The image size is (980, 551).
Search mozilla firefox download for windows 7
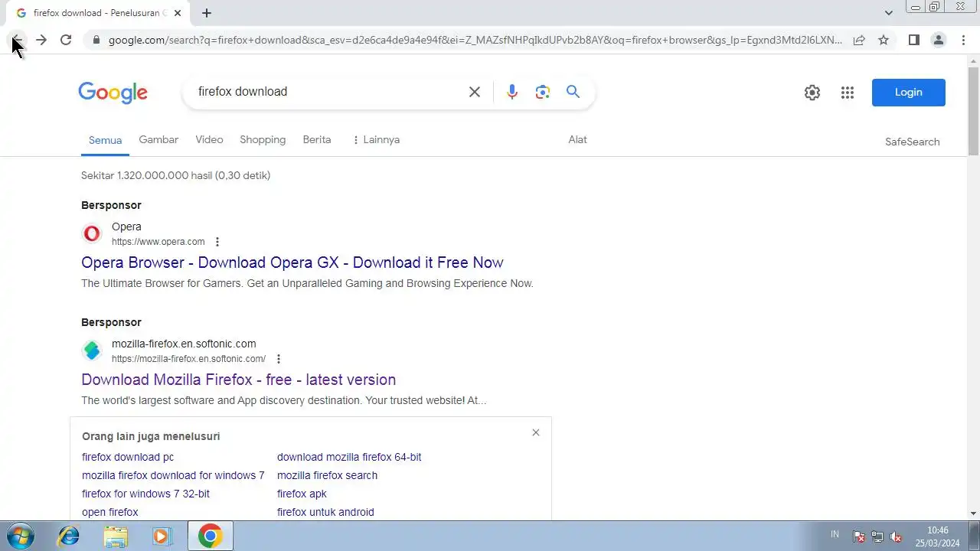point(173,475)
